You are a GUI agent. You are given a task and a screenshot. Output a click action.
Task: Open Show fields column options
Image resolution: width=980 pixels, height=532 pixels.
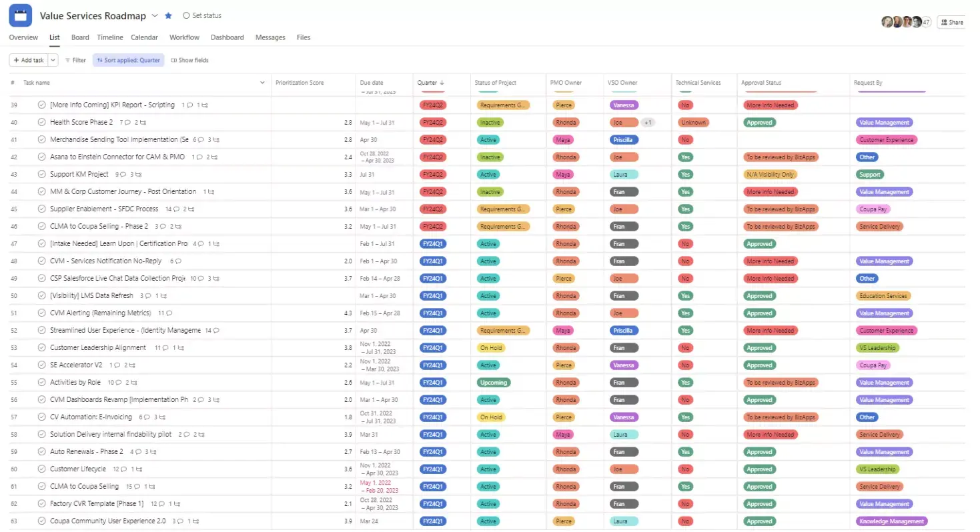pyautogui.click(x=189, y=60)
